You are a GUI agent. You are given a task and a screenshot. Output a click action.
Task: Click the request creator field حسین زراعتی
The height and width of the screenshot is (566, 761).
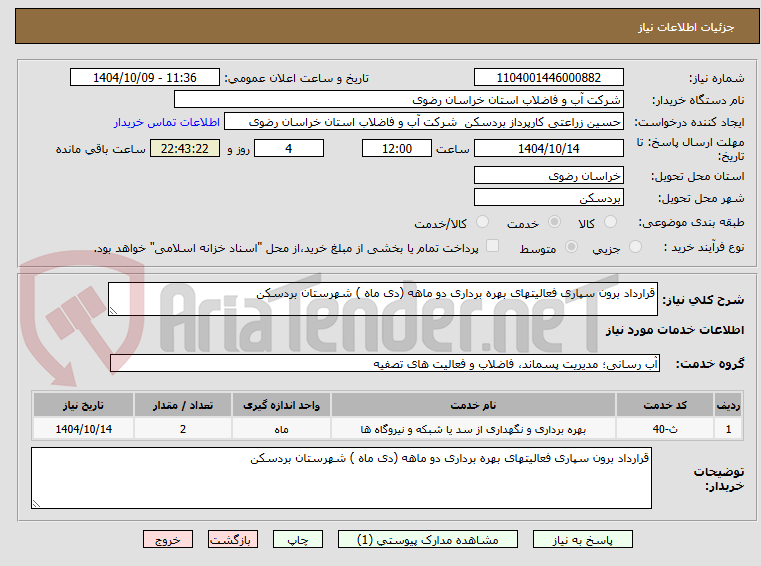coord(424,121)
